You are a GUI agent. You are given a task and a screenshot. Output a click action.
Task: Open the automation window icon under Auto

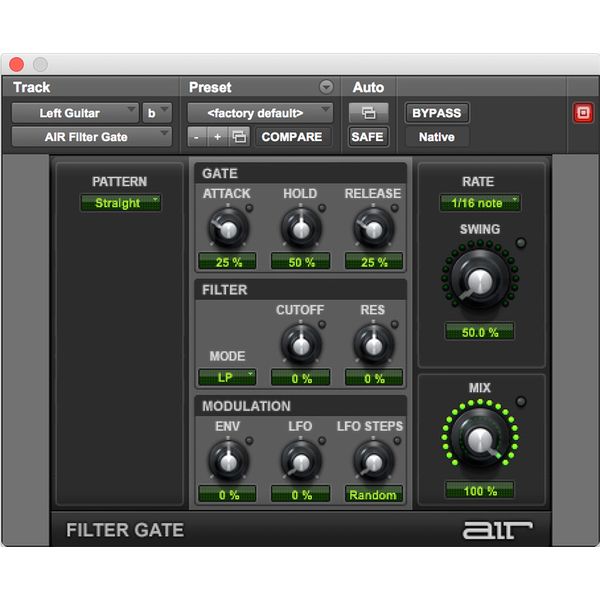pos(368,113)
